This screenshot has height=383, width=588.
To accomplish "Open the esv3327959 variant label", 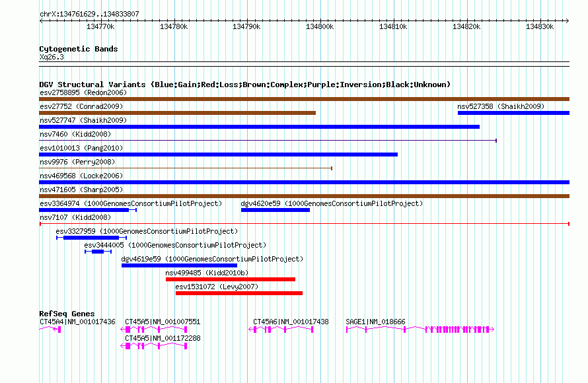I will pos(147,231).
